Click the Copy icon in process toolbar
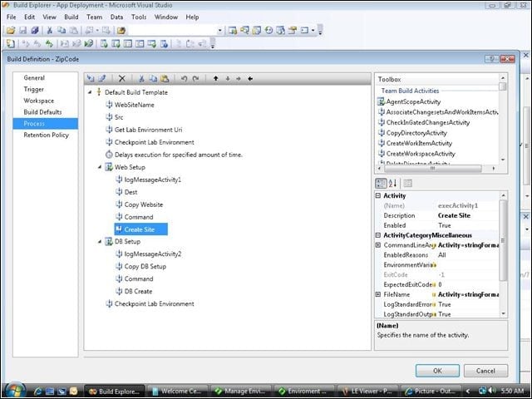The image size is (532, 399). pyautogui.click(x=153, y=79)
